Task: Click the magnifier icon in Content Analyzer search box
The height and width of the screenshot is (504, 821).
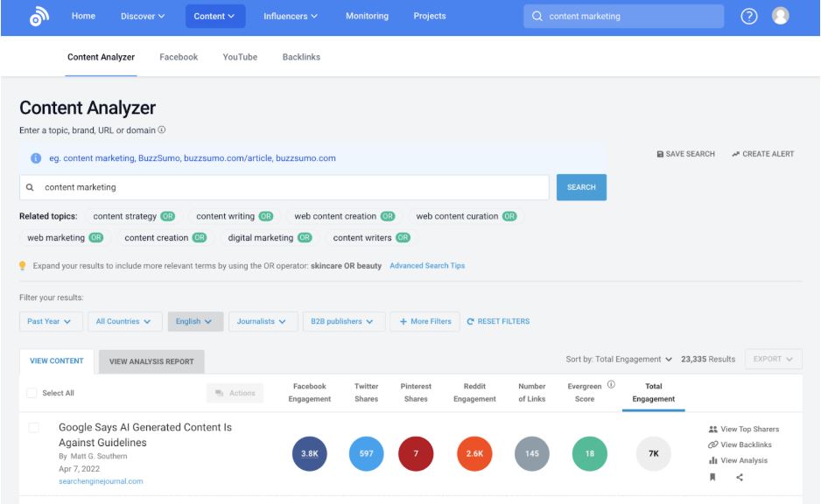Action: click(x=30, y=187)
